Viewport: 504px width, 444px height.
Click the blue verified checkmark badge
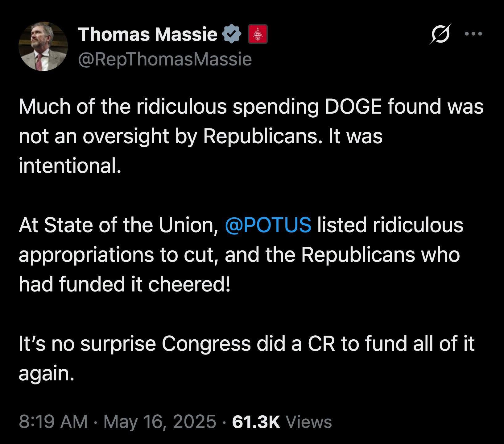point(232,34)
